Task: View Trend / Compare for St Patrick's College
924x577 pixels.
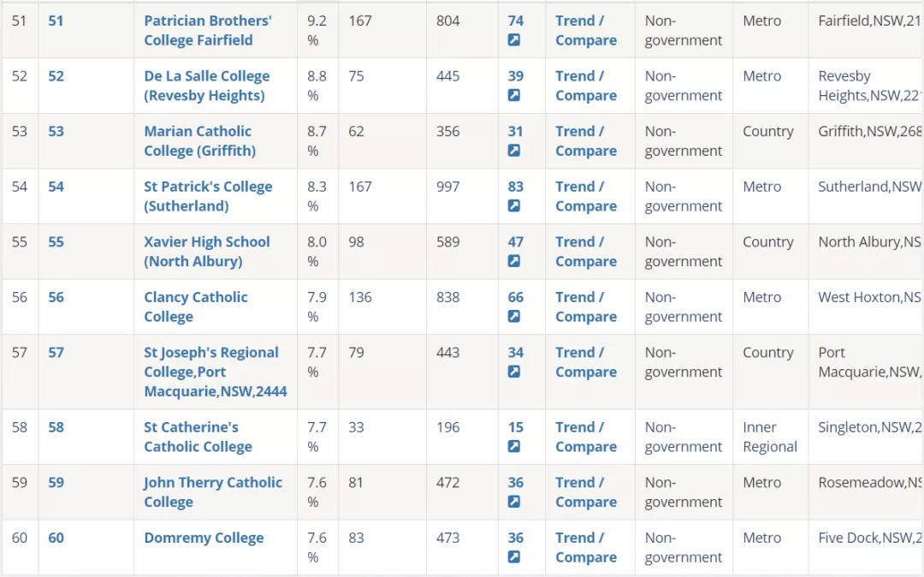Action: [586, 196]
